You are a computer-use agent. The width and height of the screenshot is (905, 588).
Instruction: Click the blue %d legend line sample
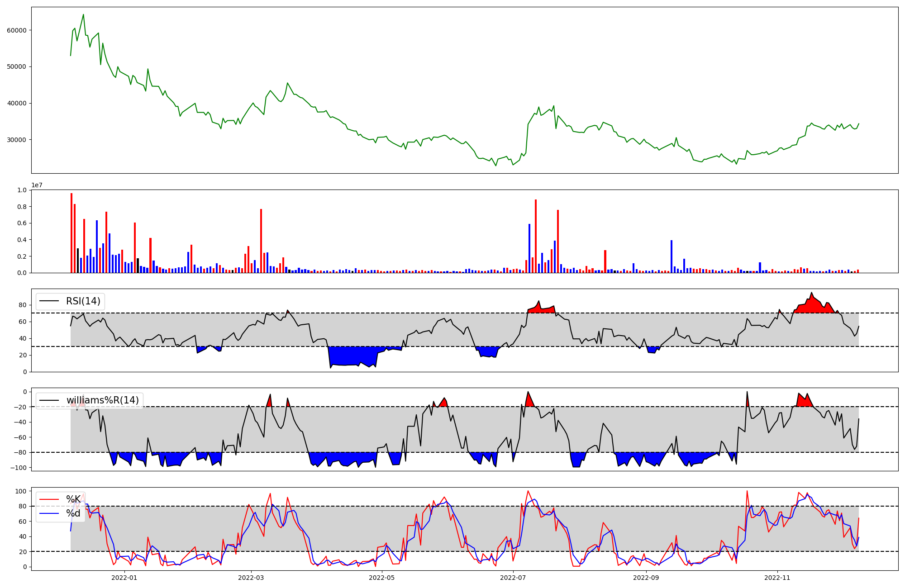[49, 513]
